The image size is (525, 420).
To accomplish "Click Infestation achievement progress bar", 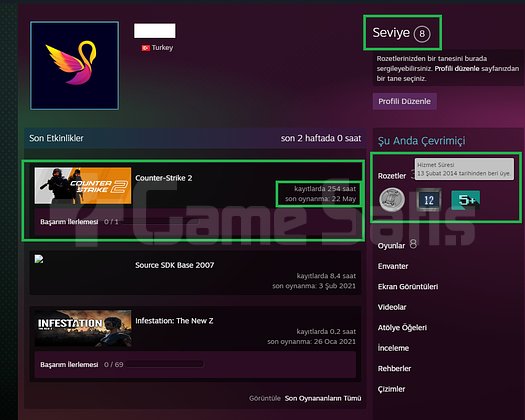I will tap(164, 364).
